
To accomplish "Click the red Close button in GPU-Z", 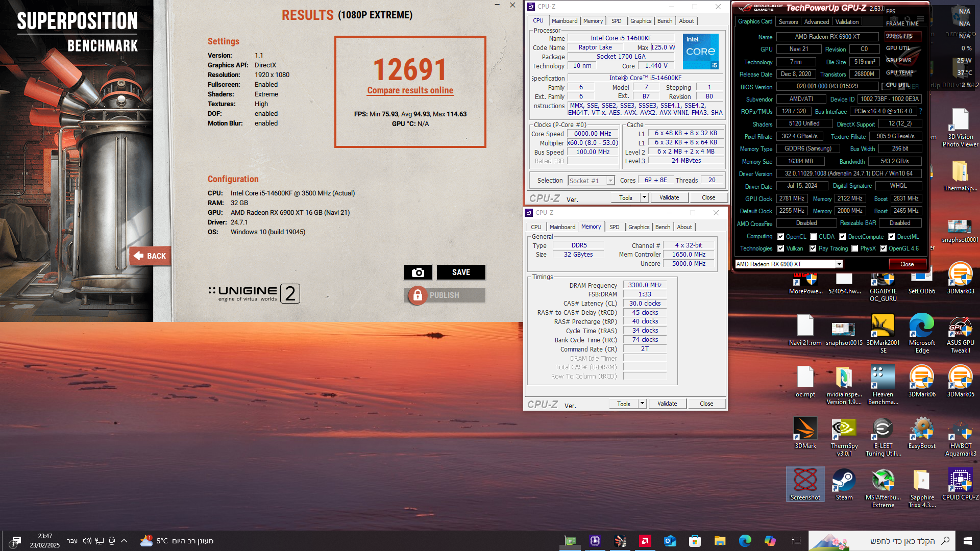I will [907, 264].
